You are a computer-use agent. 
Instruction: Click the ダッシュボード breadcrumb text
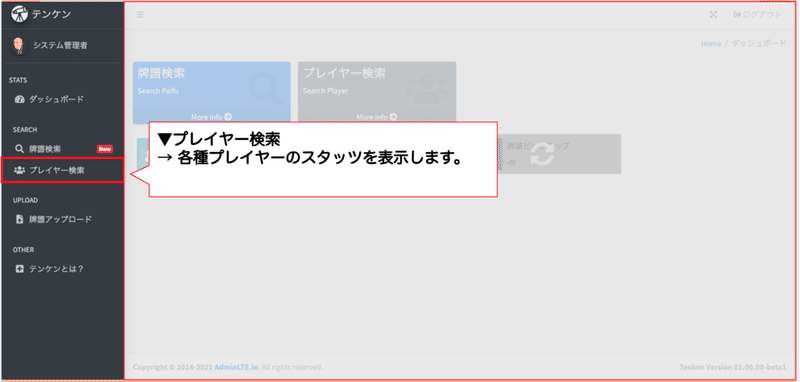759,43
